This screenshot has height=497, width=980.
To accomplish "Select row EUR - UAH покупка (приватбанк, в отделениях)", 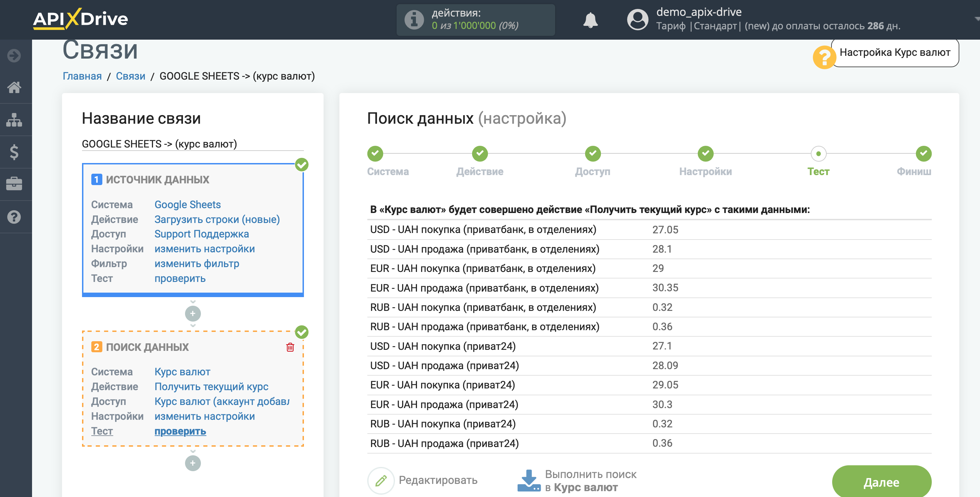I will 649,268.
